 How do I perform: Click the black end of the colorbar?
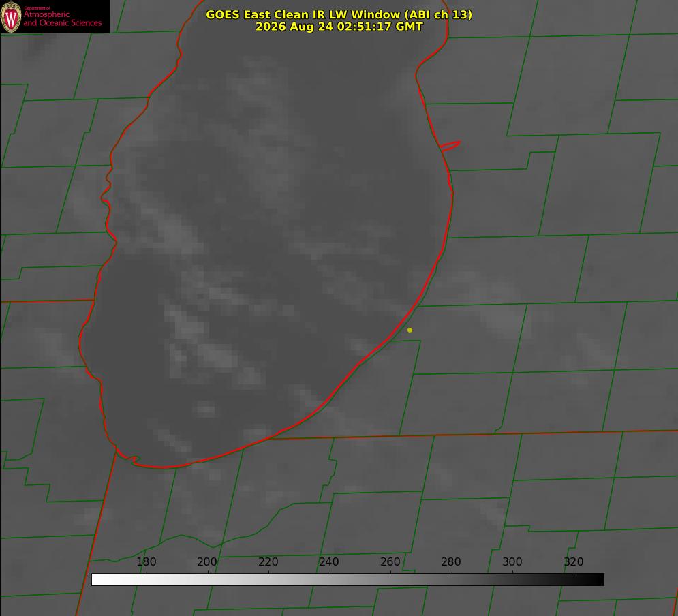[x=598, y=579]
